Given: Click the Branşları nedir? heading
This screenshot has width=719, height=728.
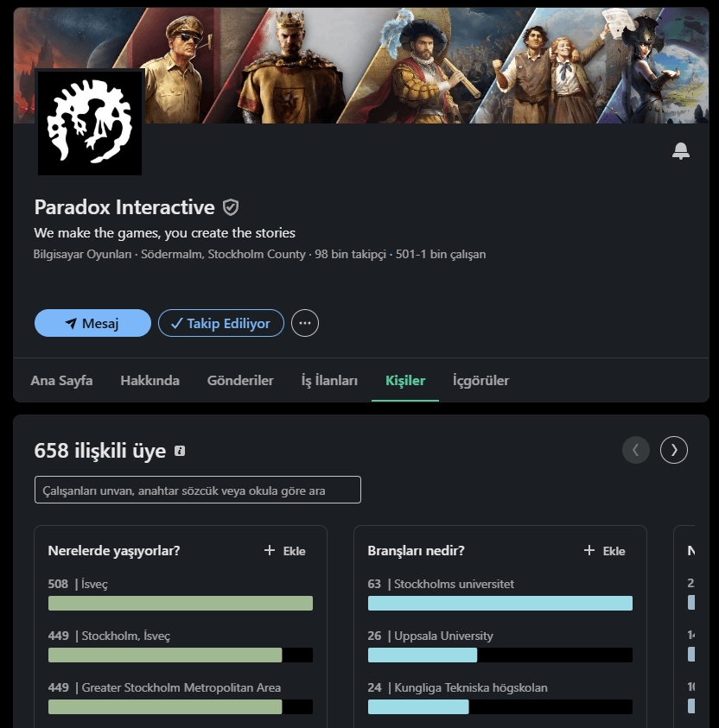Looking at the screenshot, I should pos(416,551).
